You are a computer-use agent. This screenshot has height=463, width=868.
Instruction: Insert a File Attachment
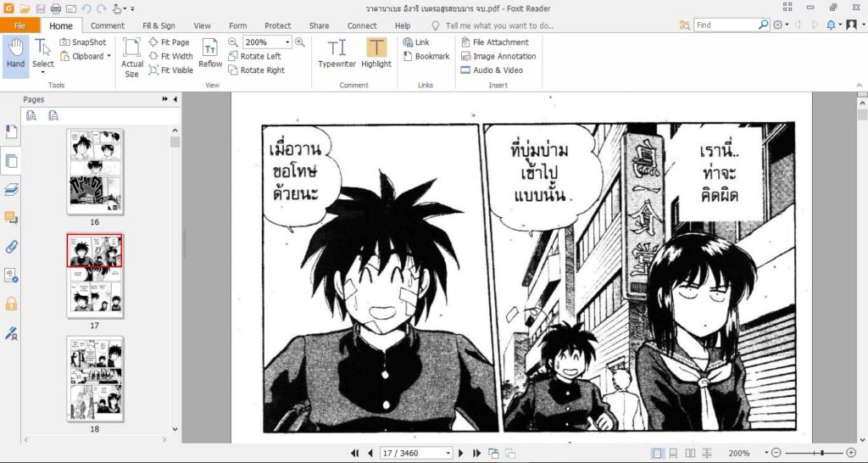[494, 42]
